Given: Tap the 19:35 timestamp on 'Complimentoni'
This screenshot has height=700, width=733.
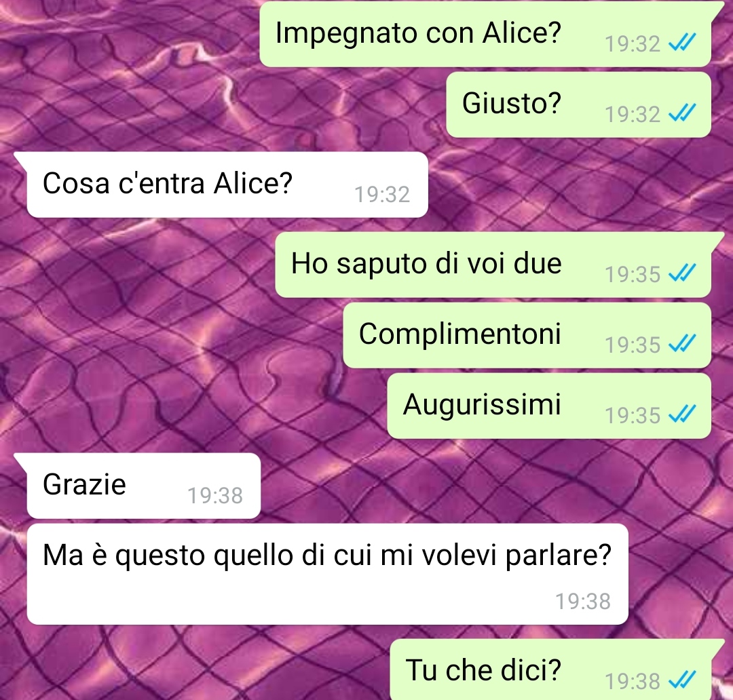Looking at the screenshot, I should click(x=632, y=345).
